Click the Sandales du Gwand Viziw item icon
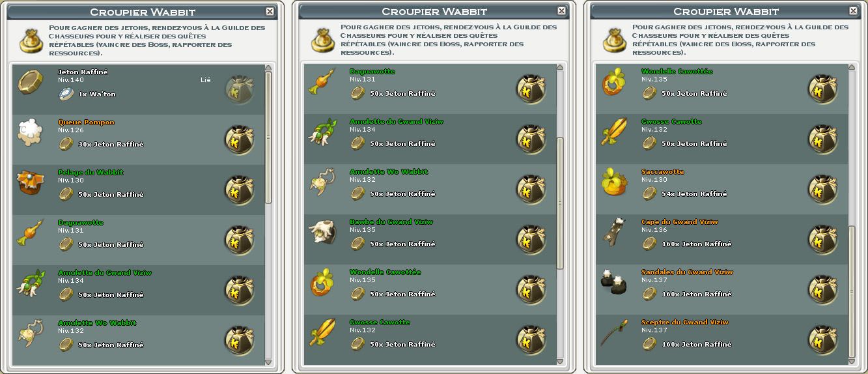Viewport: 868px width, 374px height. tap(613, 282)
